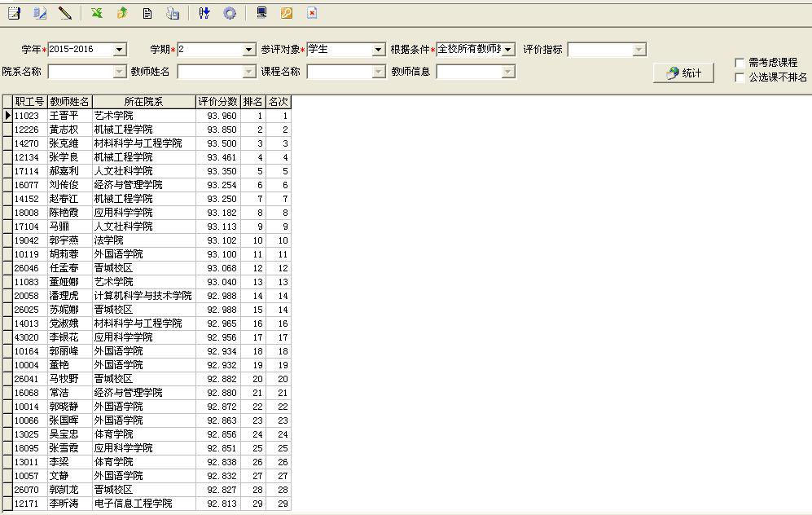
Task: Open the 参评对象 dropdown showing 学生
Action: 378,50
